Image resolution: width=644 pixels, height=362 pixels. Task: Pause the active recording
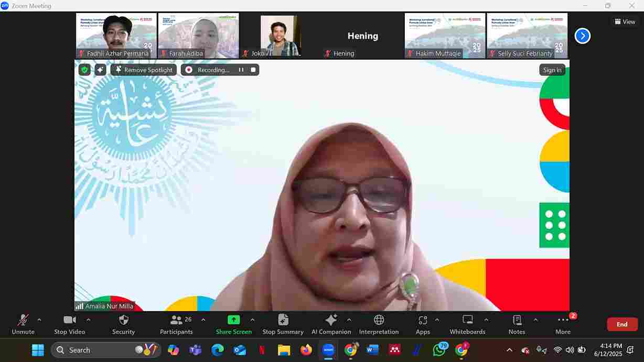241,69
